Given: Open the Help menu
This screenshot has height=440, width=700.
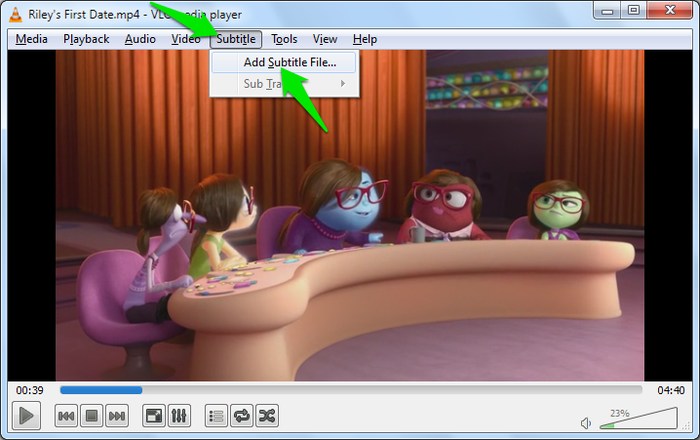Looking at the screenshot, I should point(365,39).
